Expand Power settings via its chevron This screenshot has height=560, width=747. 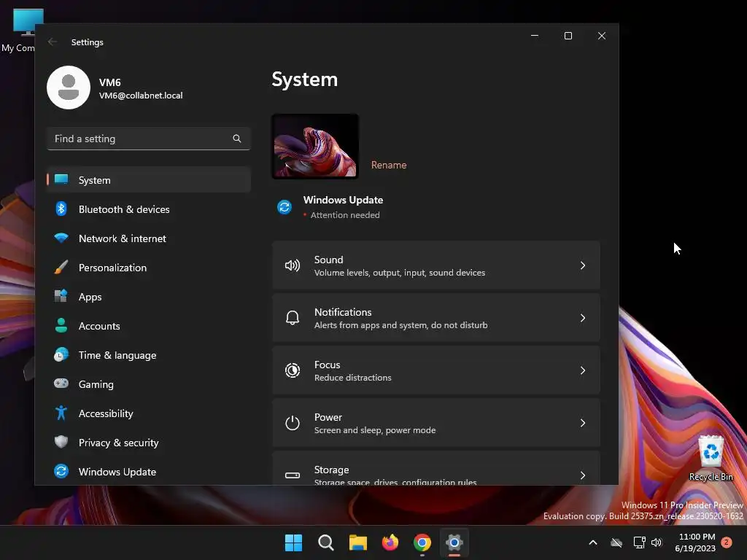click(583, 423)
